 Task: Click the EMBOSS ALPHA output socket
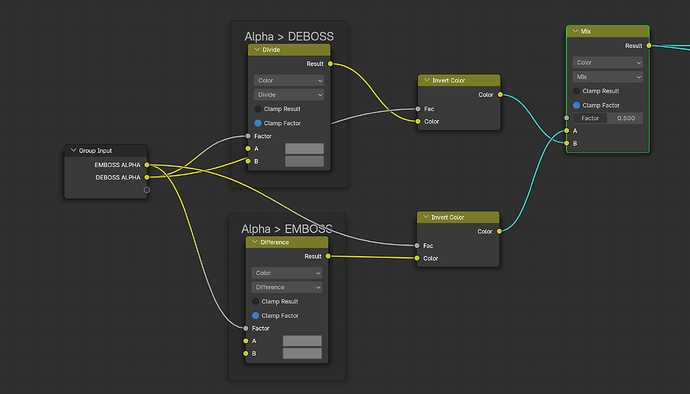pos(147,165)
